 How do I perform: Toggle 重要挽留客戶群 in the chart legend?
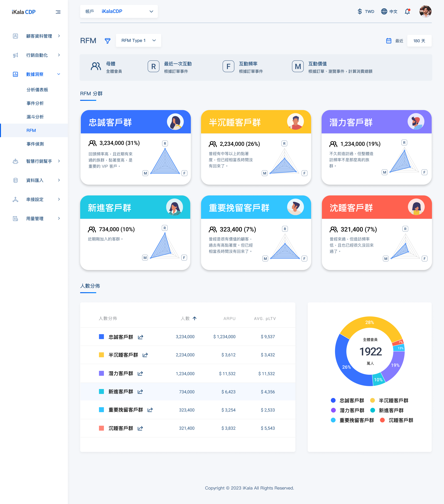[352, 420]
